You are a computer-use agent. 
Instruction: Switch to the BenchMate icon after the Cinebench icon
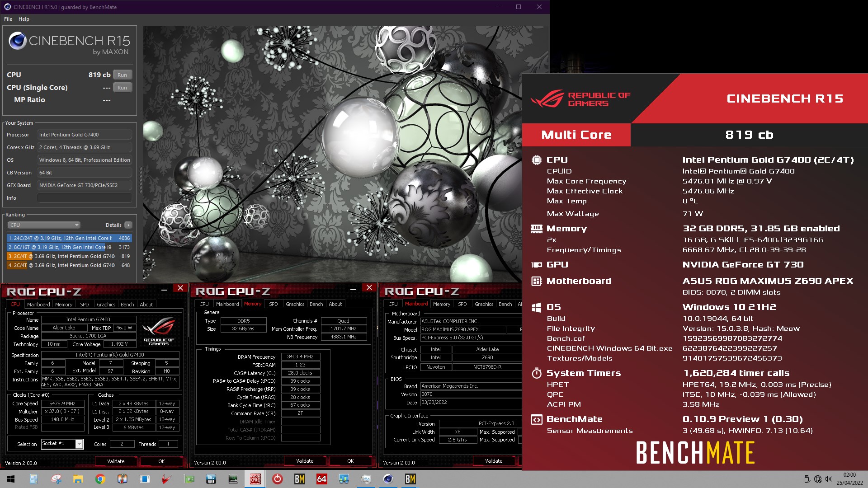(x=410, y=479)
